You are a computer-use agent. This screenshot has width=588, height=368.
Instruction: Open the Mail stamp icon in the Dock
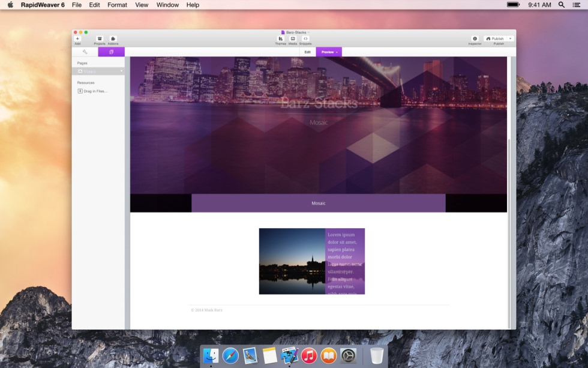pos(250,355)
